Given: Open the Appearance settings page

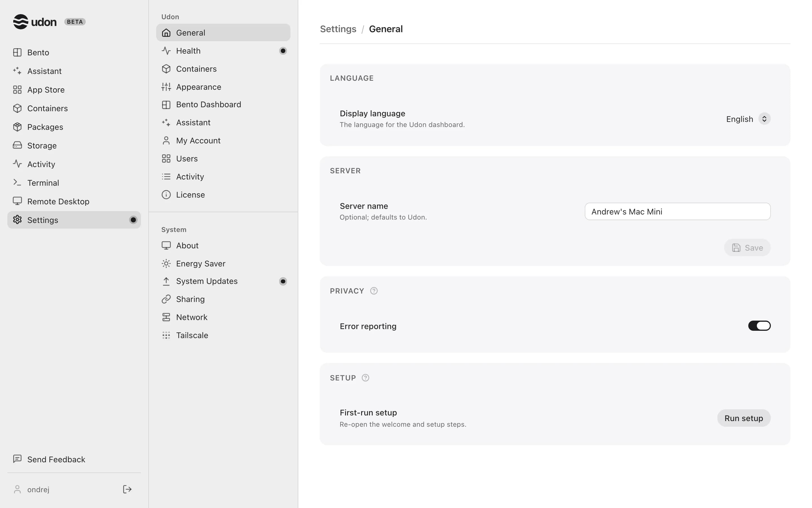Looking at the screenshot, I should tap(223, 87).
